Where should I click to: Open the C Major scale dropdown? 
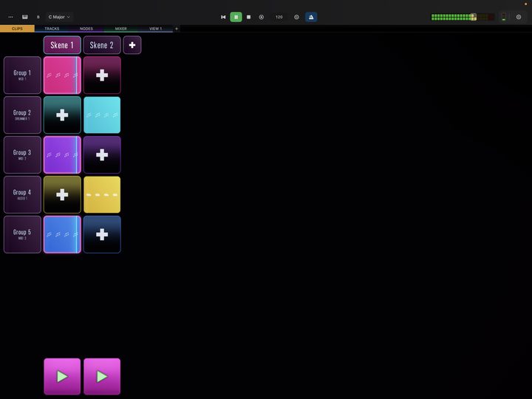[x=59, y=17]
